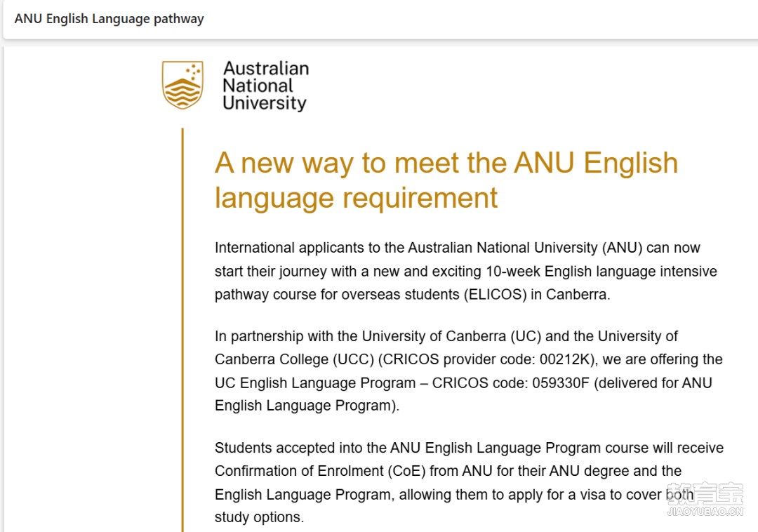Click line 'start their journey with a new and exciting'

click(x=465, y=272)
